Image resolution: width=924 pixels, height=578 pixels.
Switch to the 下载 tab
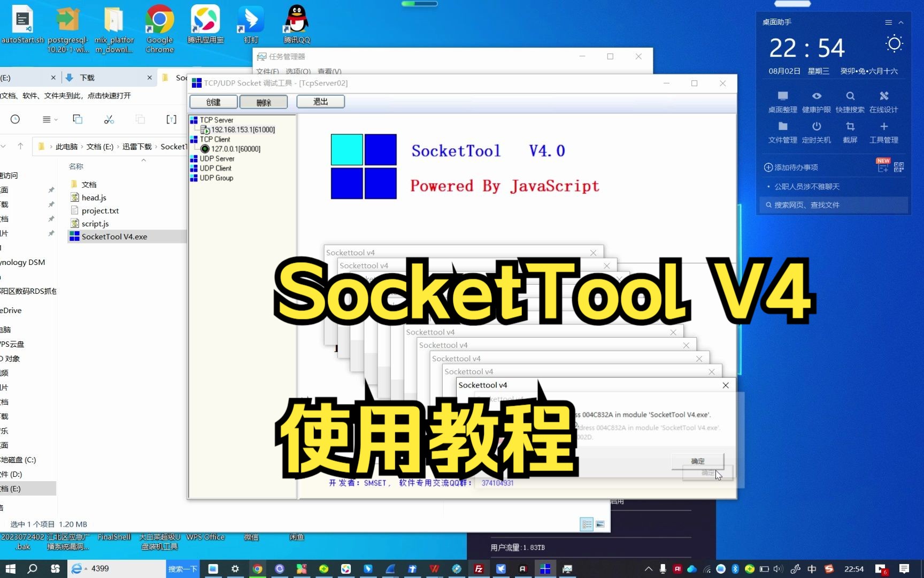pyautogui.click(x=87, y=77)
